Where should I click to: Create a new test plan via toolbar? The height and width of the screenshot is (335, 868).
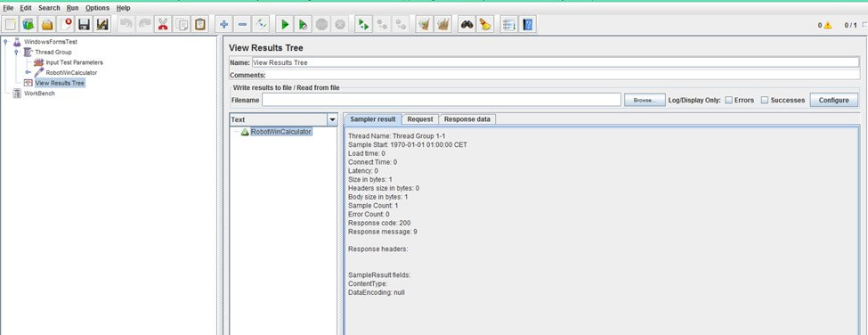[x=11, y=24]
